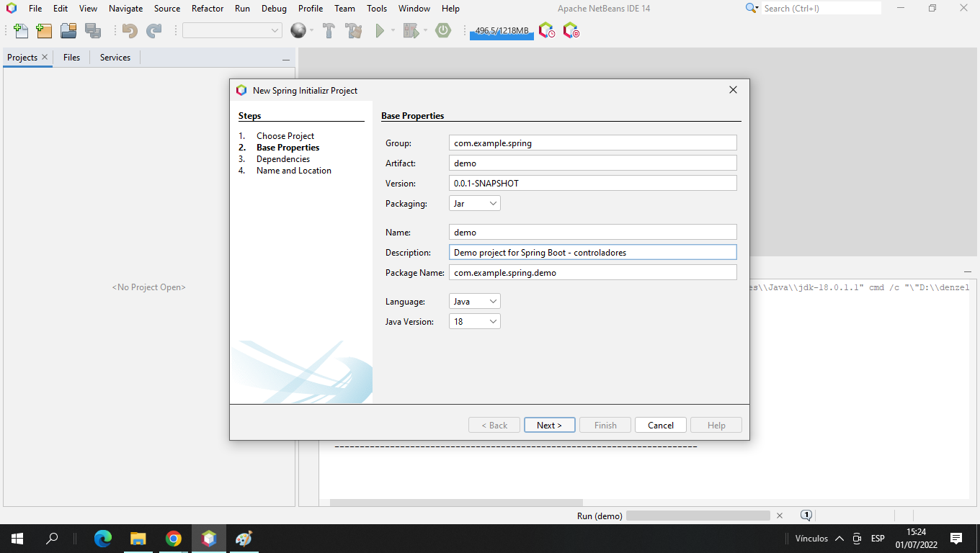The height and width of the screenshot is (553, 980).
Task: Open File Explorer from the taskbar
Action: pyautogui.click(x=138, y=538)
